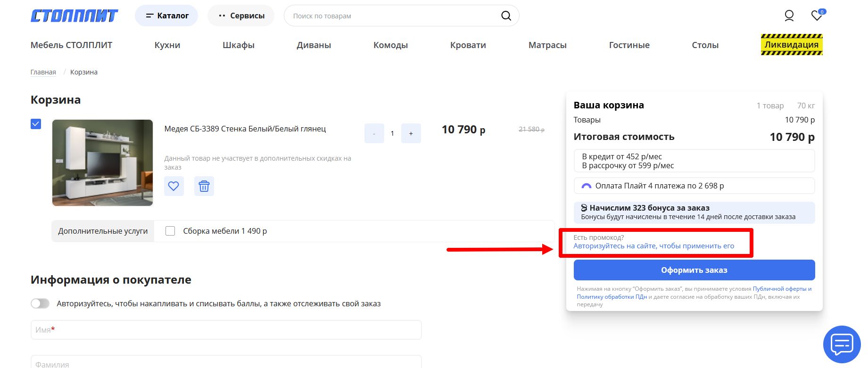Open favorites via the header heart icon

coord(817,16)
